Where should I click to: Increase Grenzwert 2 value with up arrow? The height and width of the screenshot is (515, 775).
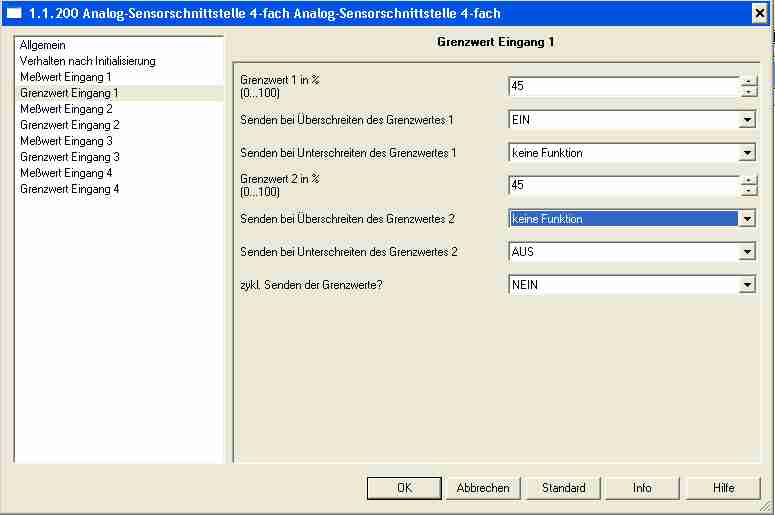pos(747,180)
